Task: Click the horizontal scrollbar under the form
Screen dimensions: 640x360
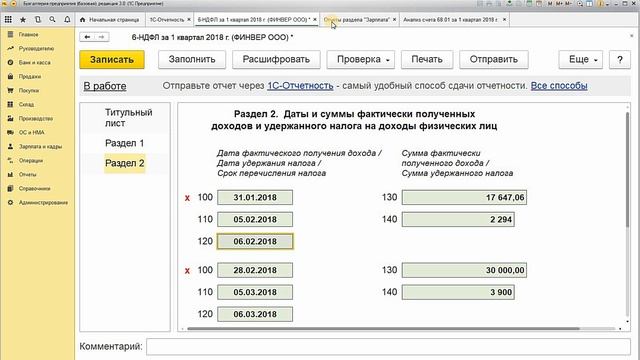Action: click(x=383, y=329)
